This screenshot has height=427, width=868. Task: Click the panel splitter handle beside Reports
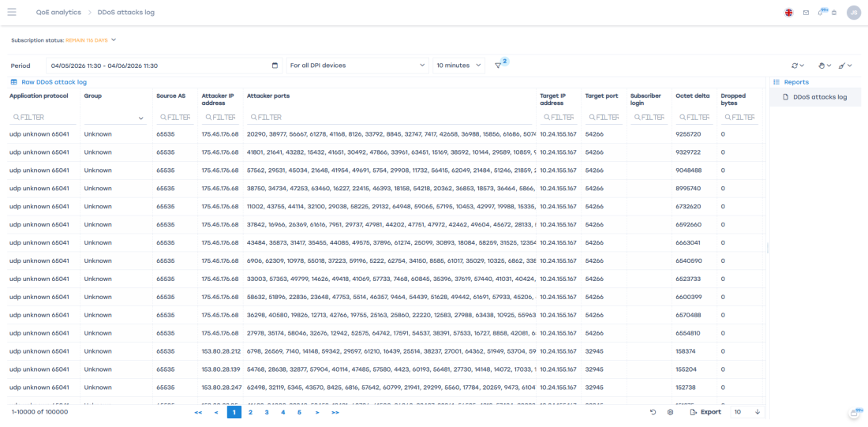click(x=768, y=248)
